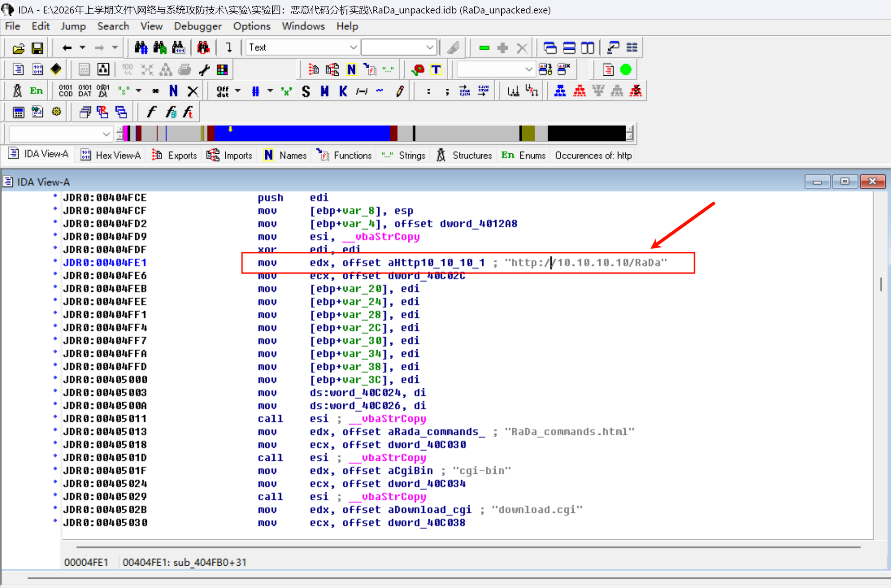Click the black chip segment icon
Screen dimensions: 891x588
[56, 70]
